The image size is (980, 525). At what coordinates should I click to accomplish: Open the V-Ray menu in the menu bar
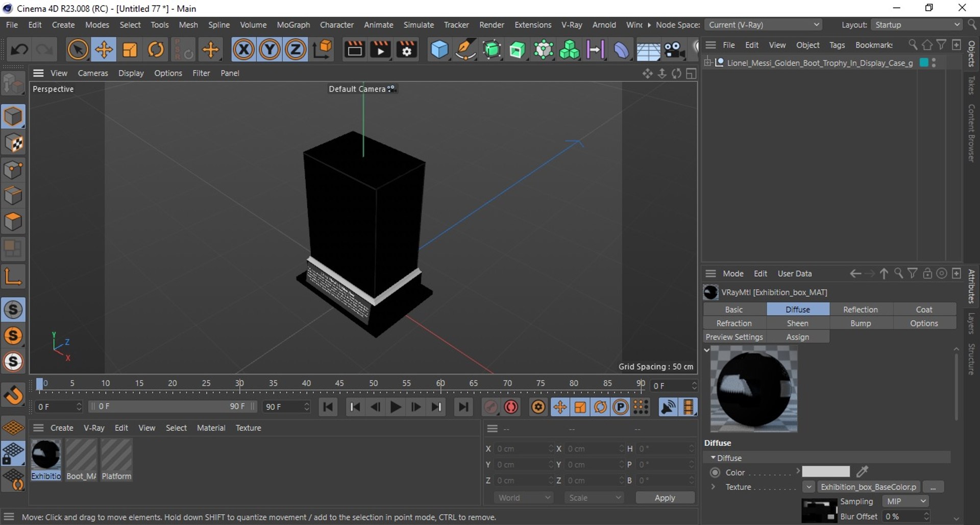click(572, 25)
